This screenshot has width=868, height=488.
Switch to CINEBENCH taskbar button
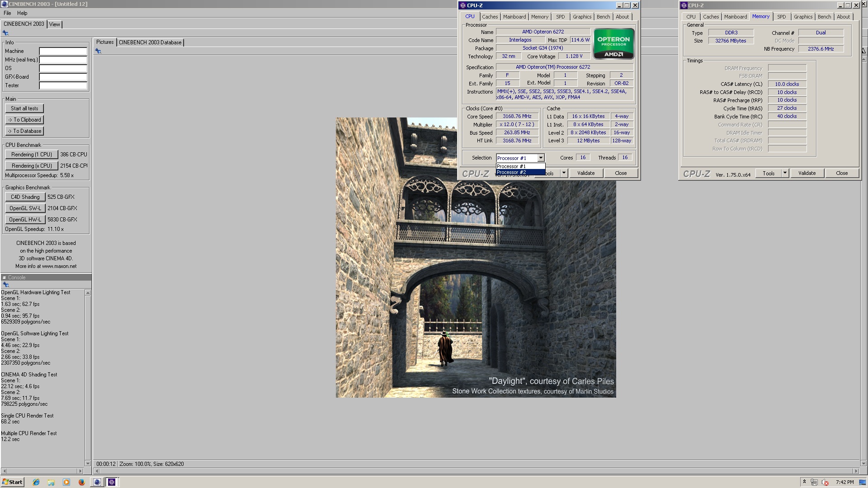click(x=97, y=482)
